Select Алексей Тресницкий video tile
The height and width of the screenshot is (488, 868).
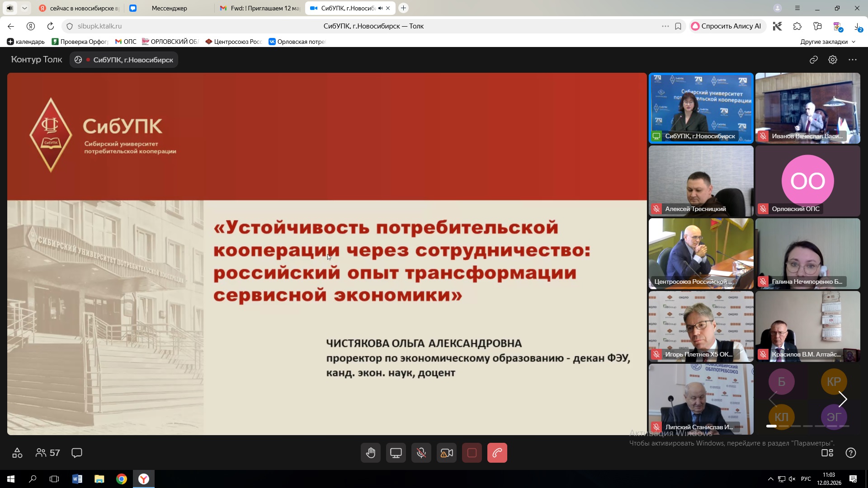[x=701, y=181]
